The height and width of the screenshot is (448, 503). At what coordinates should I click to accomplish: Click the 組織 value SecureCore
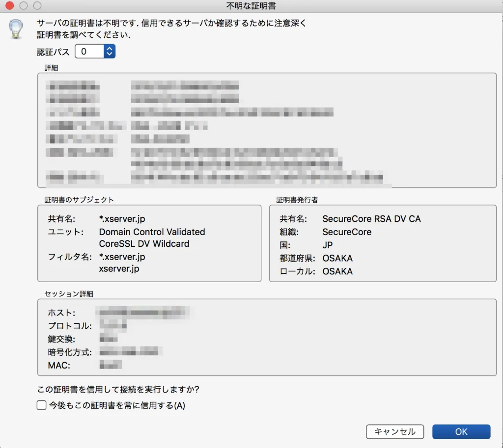tap(347, 232)
